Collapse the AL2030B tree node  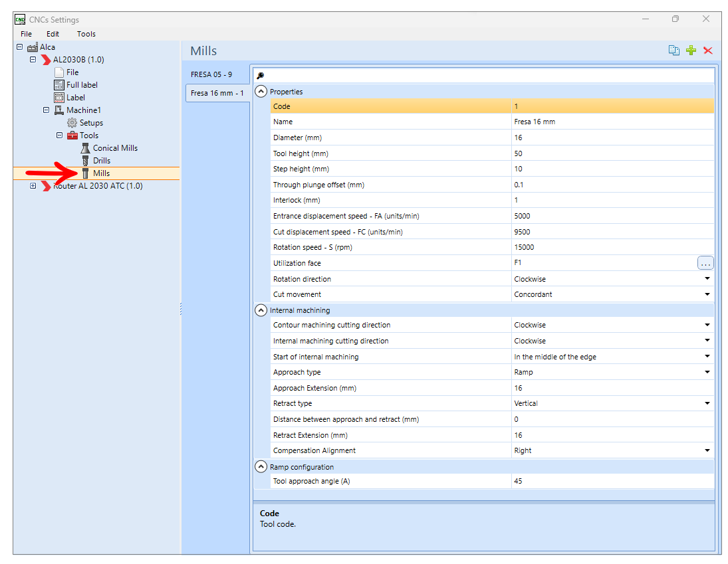point(33,59)
